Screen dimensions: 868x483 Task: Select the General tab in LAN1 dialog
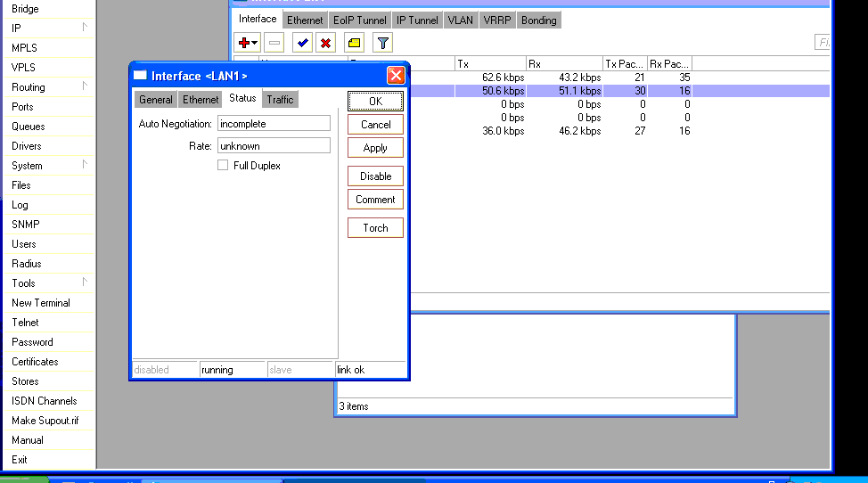coord(156,99)
